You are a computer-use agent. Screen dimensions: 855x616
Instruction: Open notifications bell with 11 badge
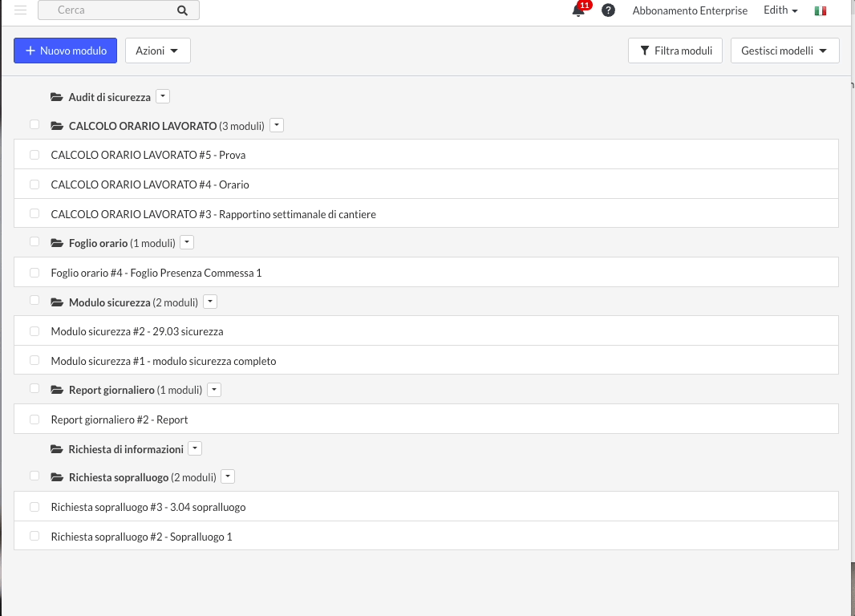pyautogui.click(x=578, y=10)
